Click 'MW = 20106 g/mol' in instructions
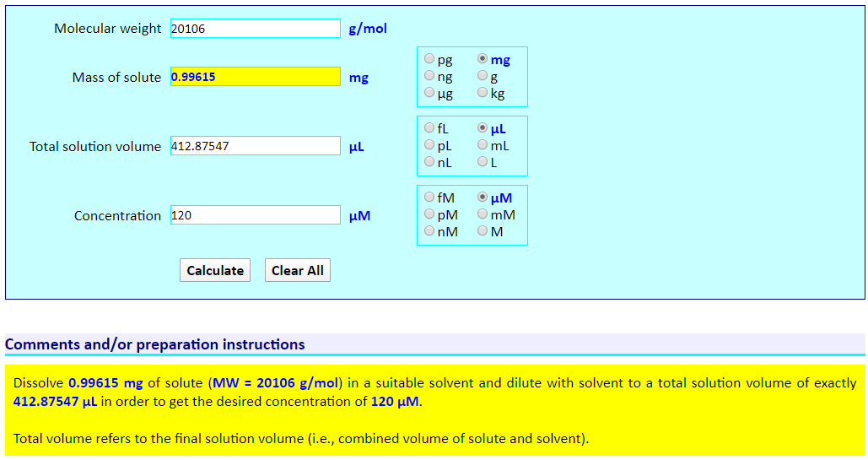Image resolution: width=868 pixels, height=460 pixels. click(275, 383)
